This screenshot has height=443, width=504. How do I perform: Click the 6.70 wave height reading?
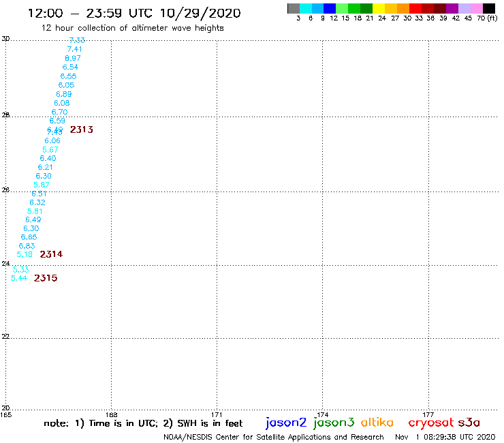(x=59, y=112)
